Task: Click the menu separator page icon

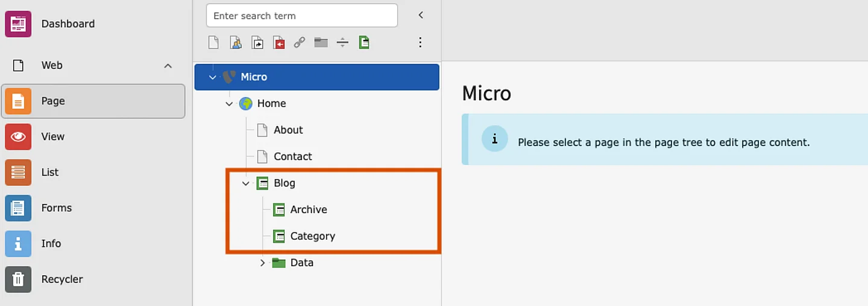Action: coord(342,42)
